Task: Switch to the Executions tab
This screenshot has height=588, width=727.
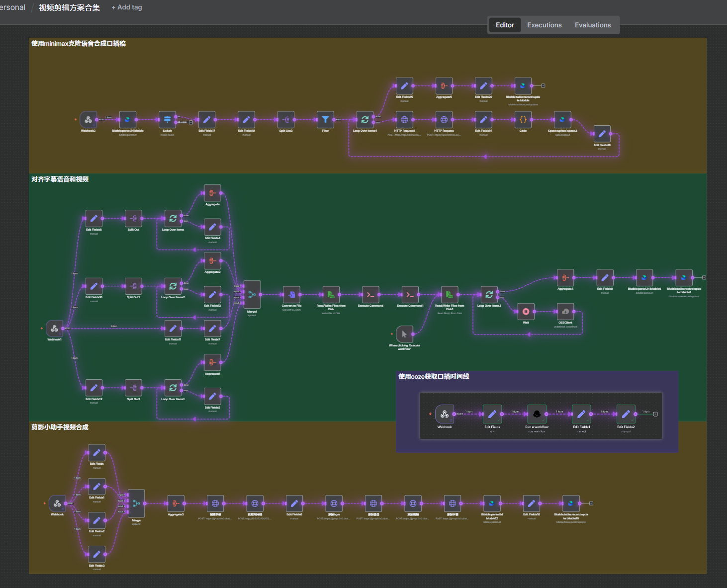Action: point(544,25)
